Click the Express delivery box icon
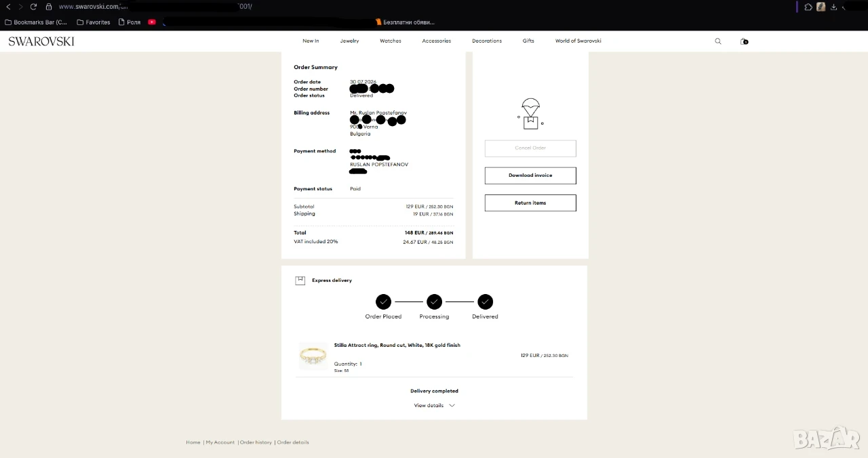The image size is (868, 458). coord(300,280)
